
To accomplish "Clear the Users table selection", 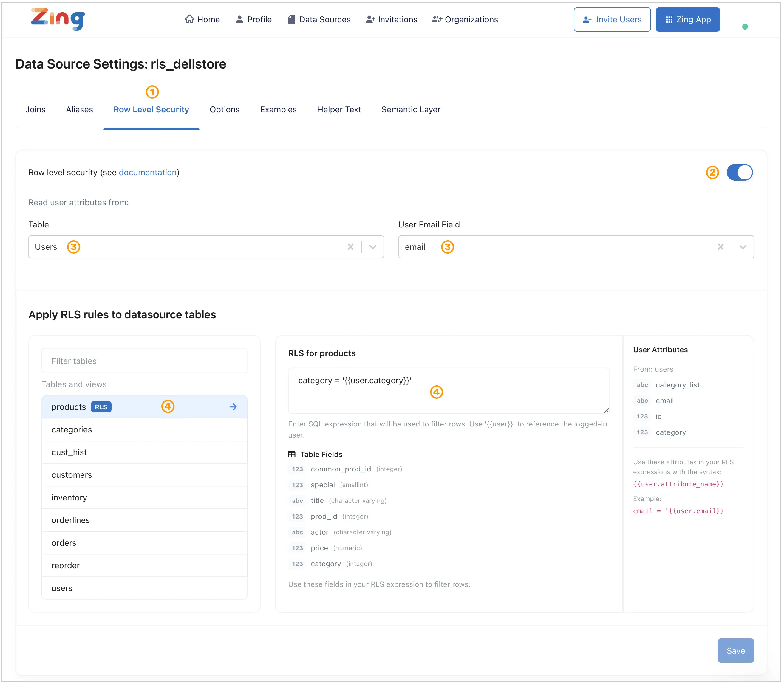I will coord(351,247).
